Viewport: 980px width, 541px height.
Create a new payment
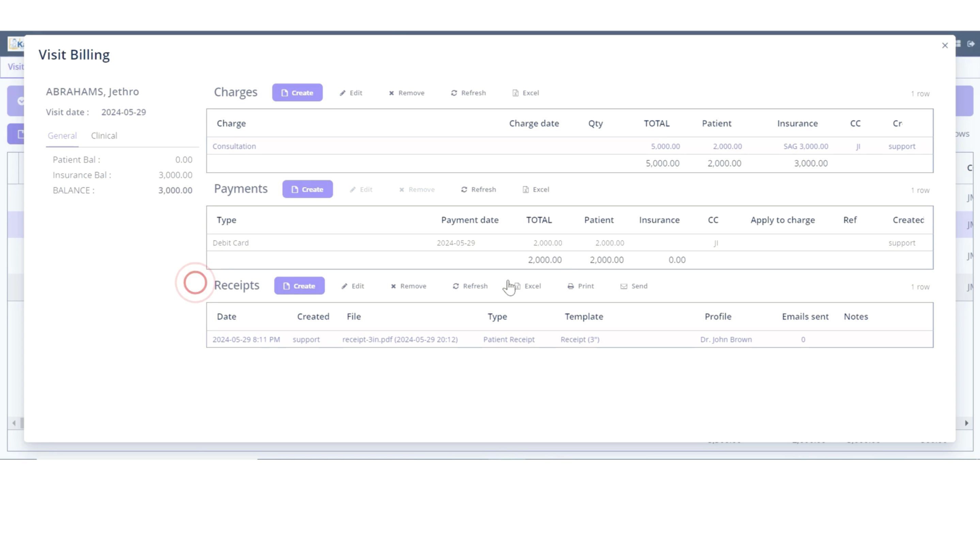click(307, 189)
